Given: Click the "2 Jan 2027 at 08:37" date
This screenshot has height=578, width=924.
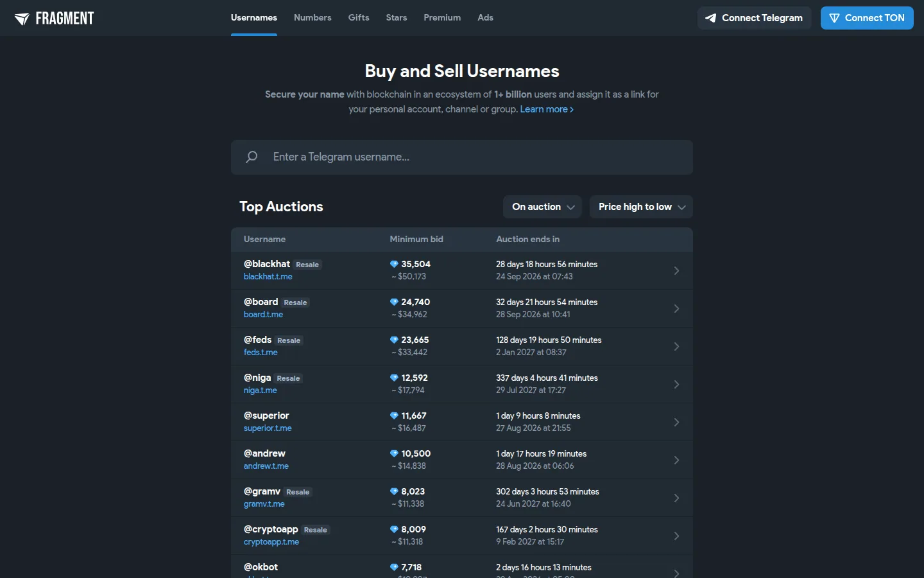Looking at the screenshot, I should (531, 353).
